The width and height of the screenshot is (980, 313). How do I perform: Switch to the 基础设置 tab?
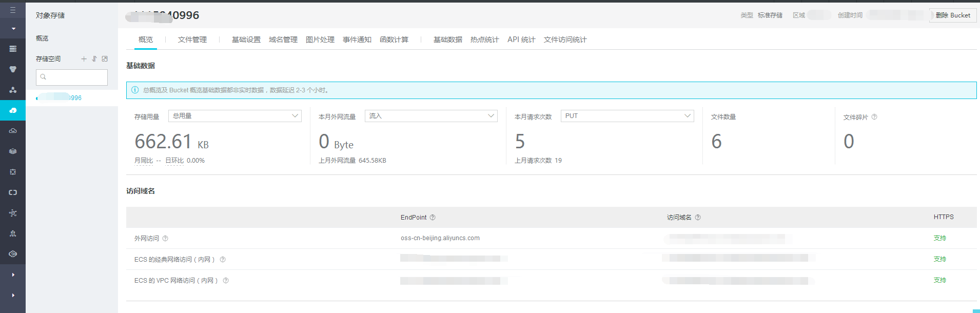pyautogui.click(x=246, y=40)
